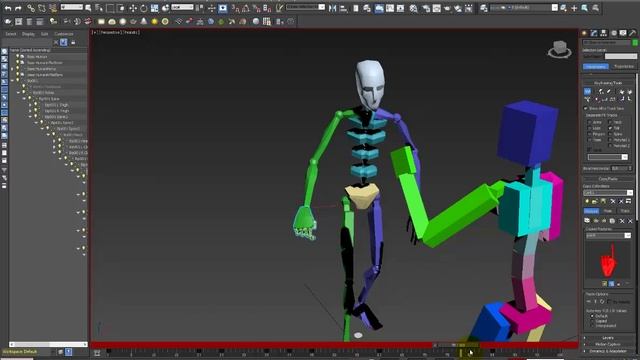Click the Cone primitive icon in second toolbar

click(144, 22)
